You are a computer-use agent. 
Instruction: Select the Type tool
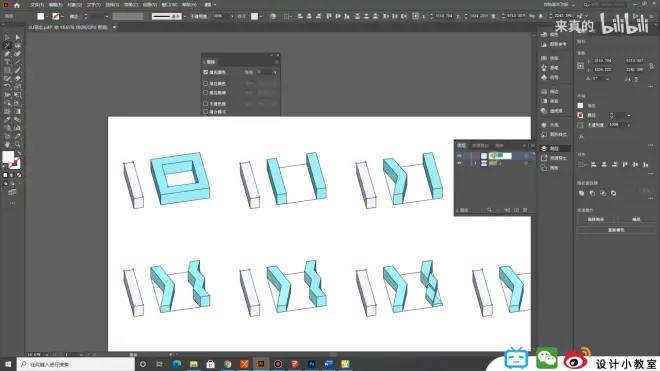[x=8, y=62]
